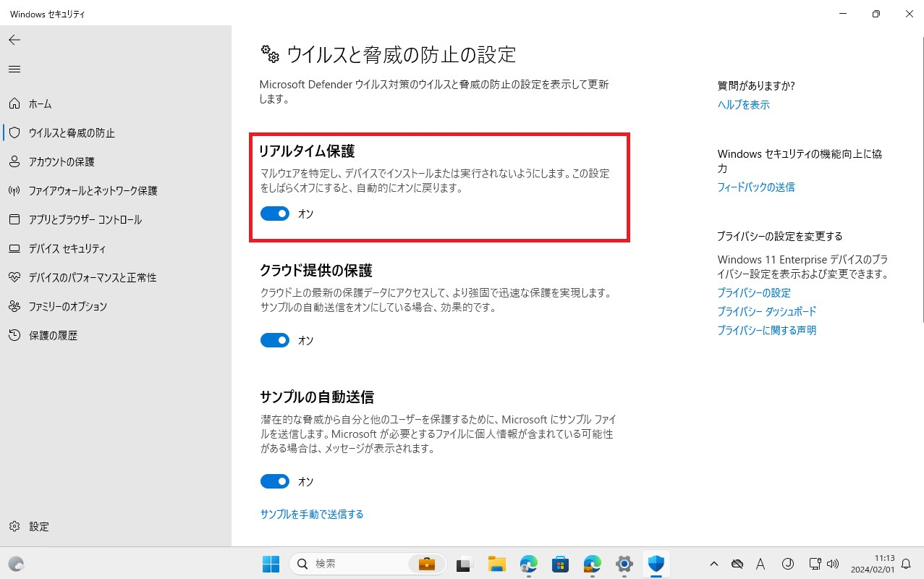Click the clock showing 11:13 2024/02/01
924x579 pixels.
(873, 564)
